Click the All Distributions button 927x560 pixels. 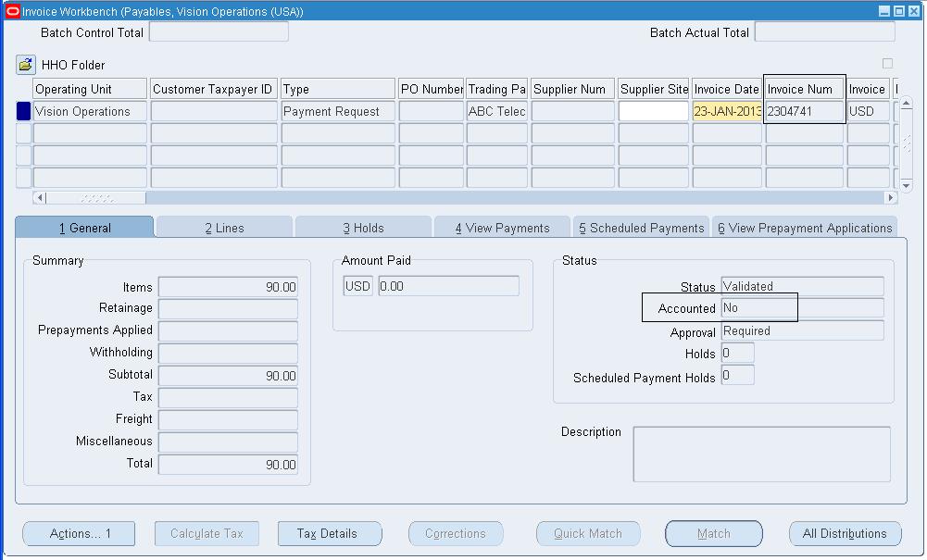844,533
